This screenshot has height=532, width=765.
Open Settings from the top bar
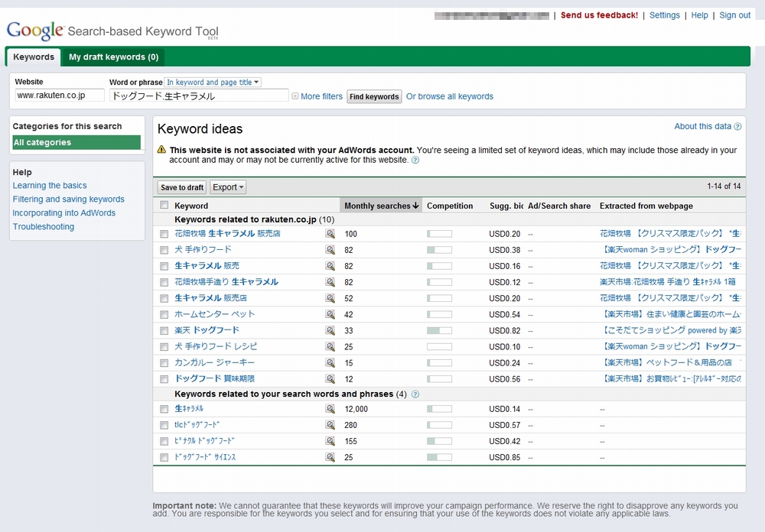point(665,15)
